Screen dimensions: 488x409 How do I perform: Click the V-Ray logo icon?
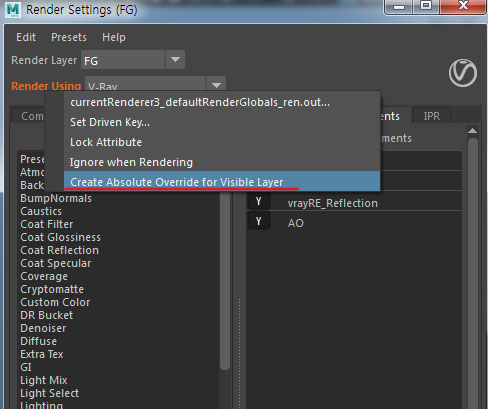(x=463, y=73)
